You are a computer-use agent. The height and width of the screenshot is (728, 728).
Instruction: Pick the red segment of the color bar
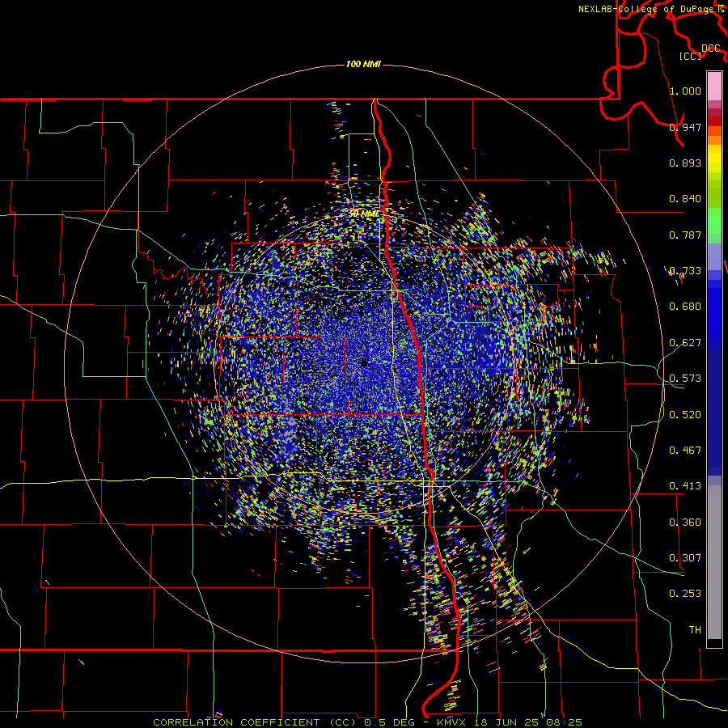(x=714, y=121)
